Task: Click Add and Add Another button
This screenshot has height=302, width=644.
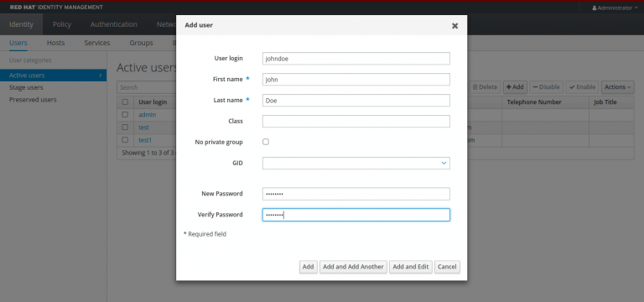Action: (x=353, y=267)
